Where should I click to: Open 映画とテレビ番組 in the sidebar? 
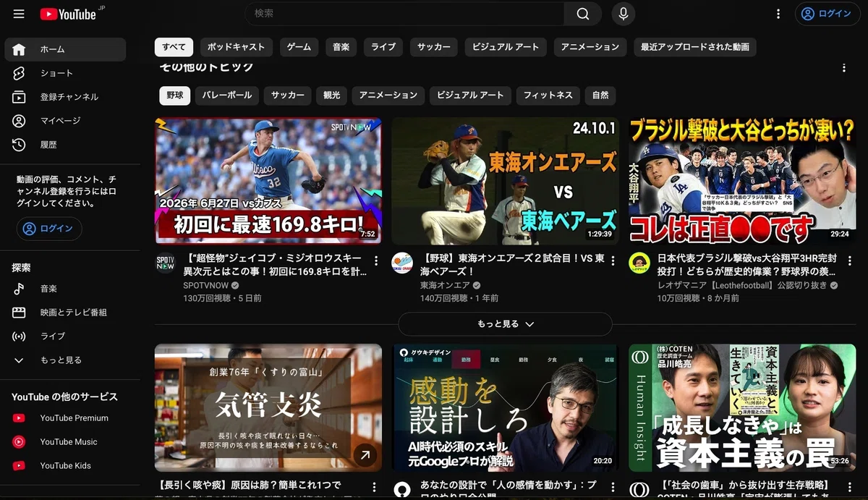[65, 313]
